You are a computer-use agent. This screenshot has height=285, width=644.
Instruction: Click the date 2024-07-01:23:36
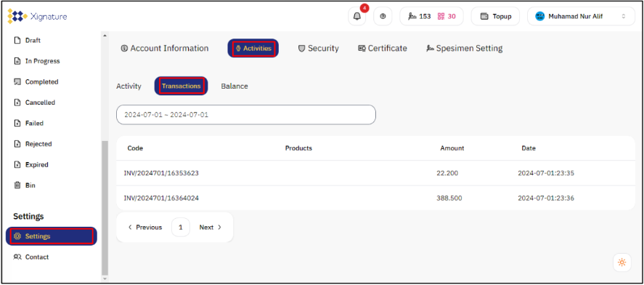(546, 198)
